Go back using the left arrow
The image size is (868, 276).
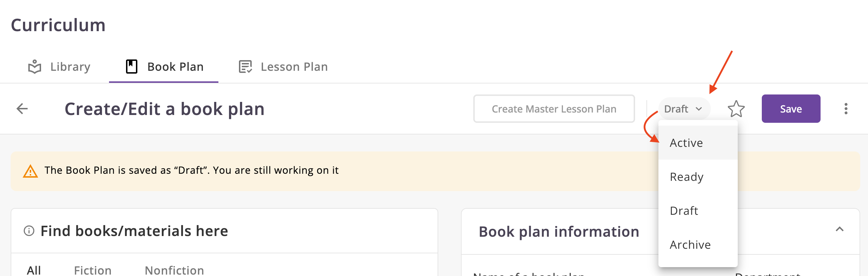(x=22, y=109)
